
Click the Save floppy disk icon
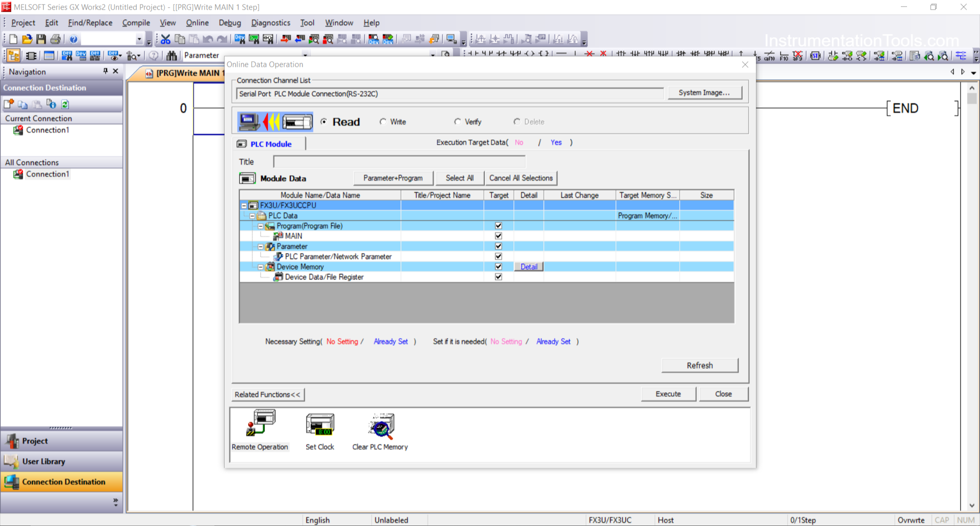[x=41, y=39]
